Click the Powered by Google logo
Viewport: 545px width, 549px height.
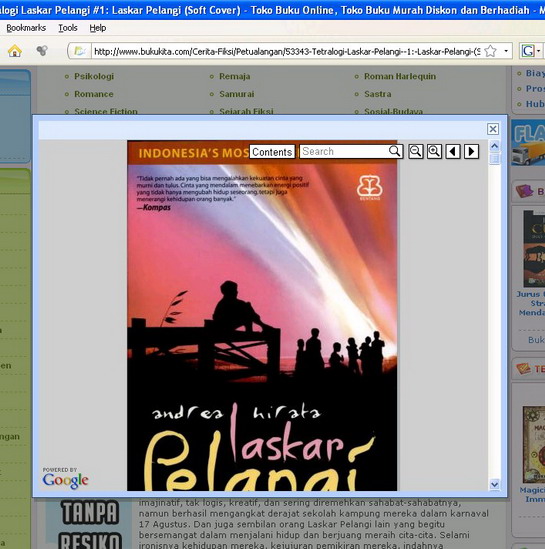pyautogui.click(x=65, y=478)
